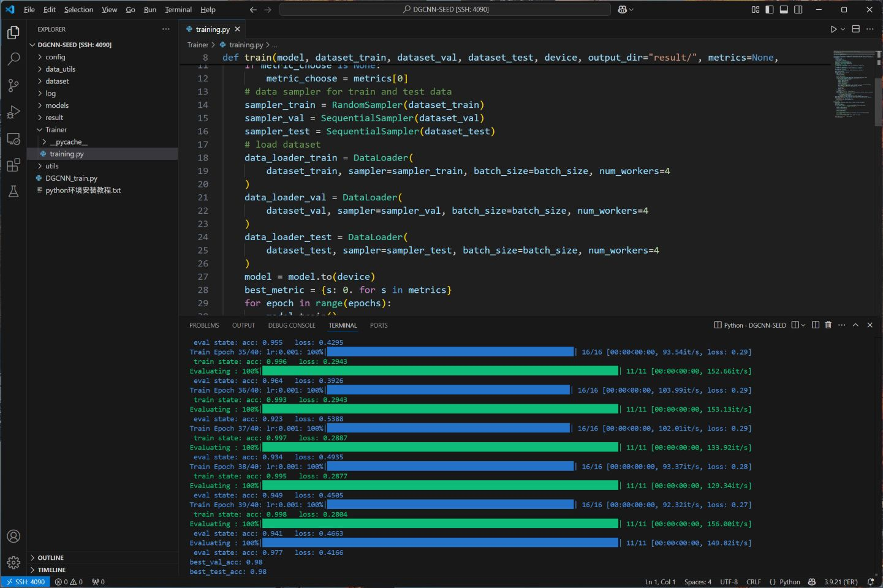Image resolution: width=883 pixels, height=588 pixels.
Task: Open the Remote Explorer view
Action: [x=13, y=139]
